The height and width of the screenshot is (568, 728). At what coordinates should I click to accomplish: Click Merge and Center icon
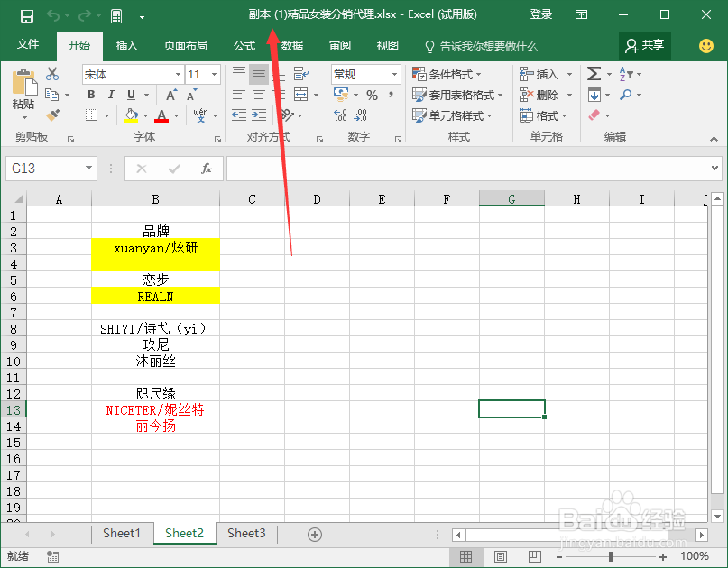point(301,95)
